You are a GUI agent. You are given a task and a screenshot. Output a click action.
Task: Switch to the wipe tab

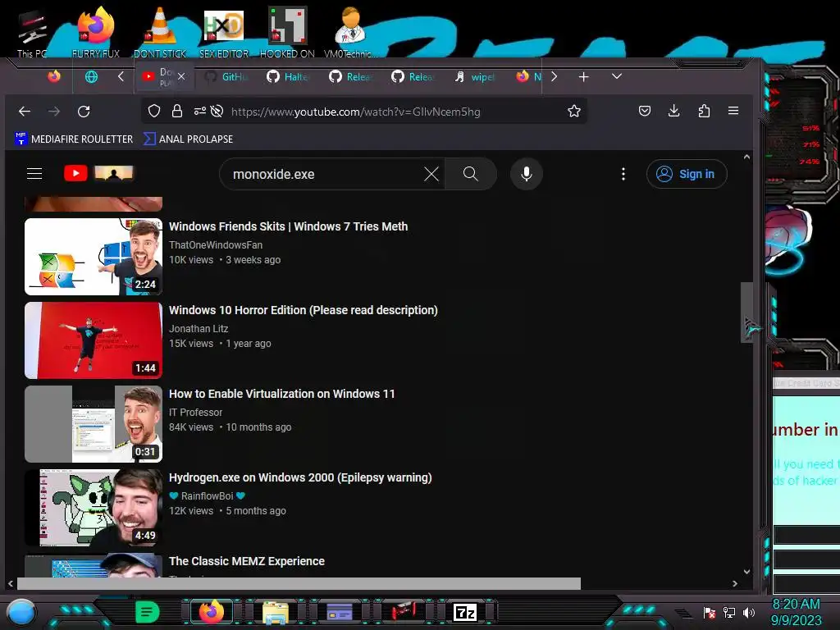[x=475, y=77]
